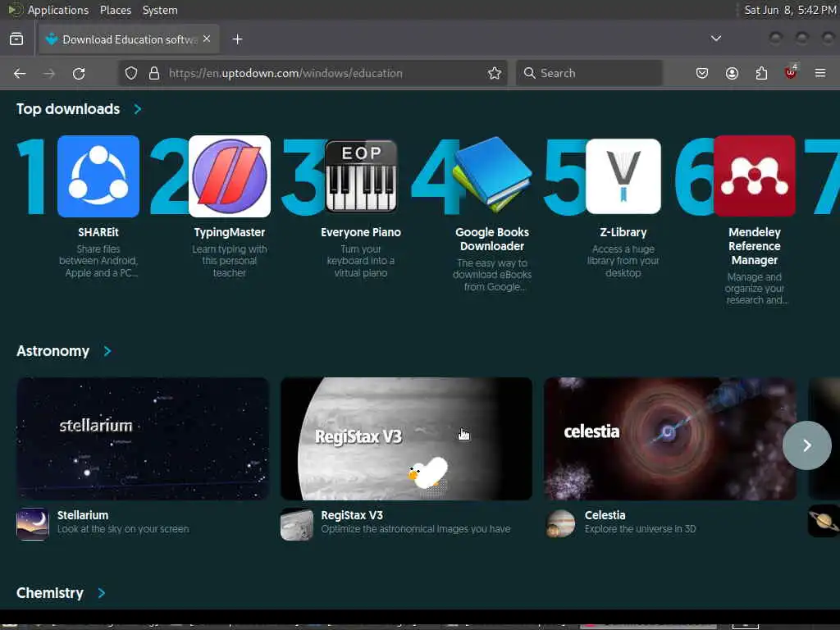This screenshot has height=630, width=840.
Task: Open the Z-Library app icon
Action: pos(623,176)
